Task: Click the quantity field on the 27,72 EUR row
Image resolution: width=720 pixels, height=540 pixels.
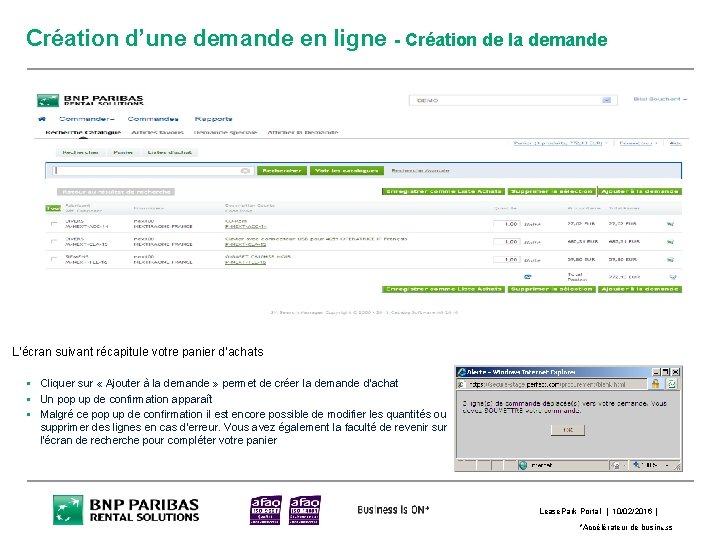Action: click(x=506, y=224)
